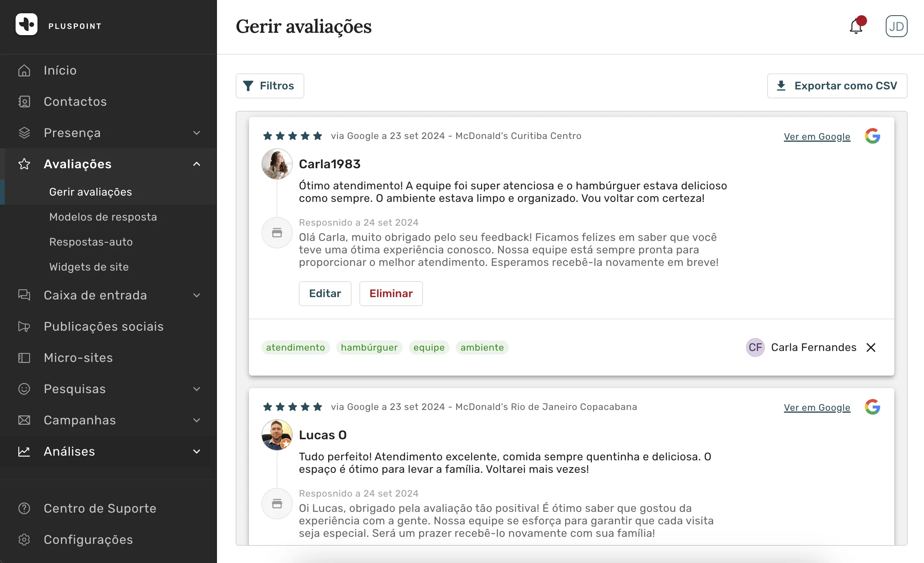This screenshot has width=924, height=563.
Task: Expand the Análises section chevron
Action: coord(197,451)
